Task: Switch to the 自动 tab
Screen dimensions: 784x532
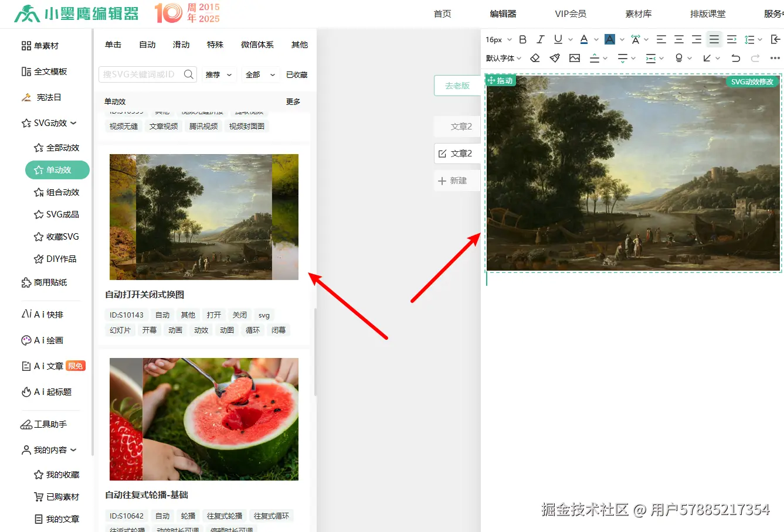Action: [147, 45]
